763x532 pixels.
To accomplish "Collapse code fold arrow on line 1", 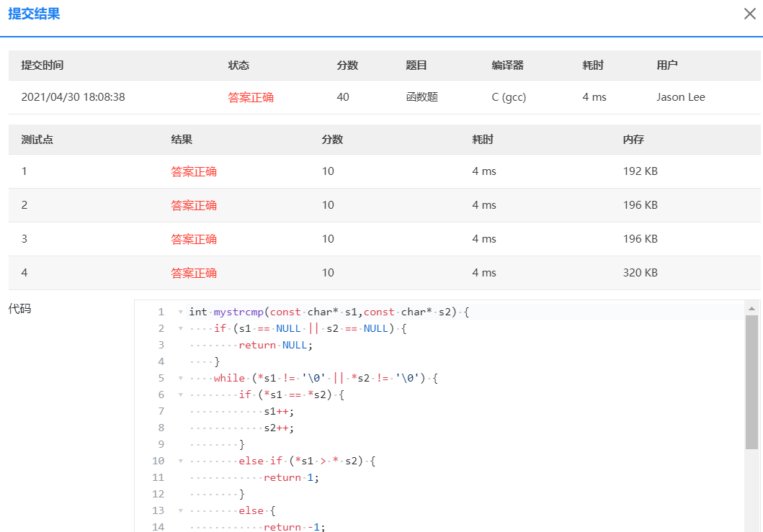I will click(181, 312).
